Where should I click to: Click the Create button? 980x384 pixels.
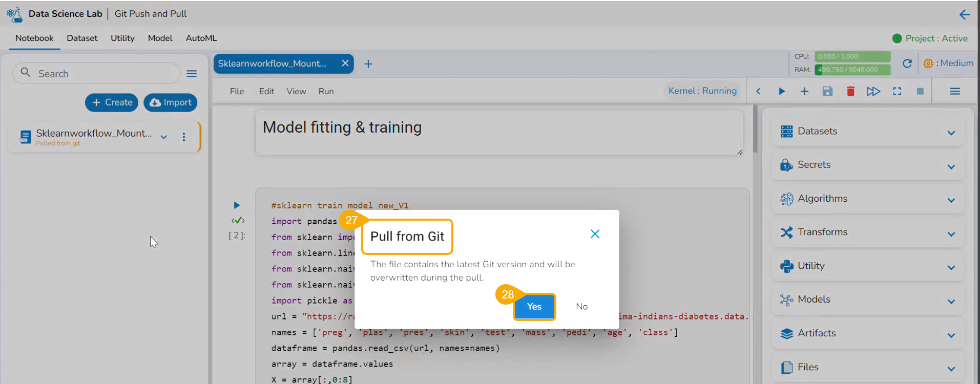112,102
